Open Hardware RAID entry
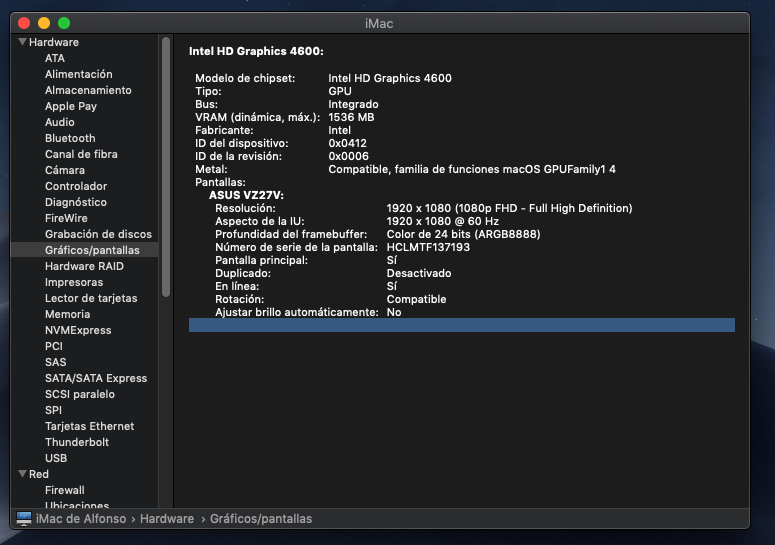Viewport: 775px width, 545px height. coord(85,266)
